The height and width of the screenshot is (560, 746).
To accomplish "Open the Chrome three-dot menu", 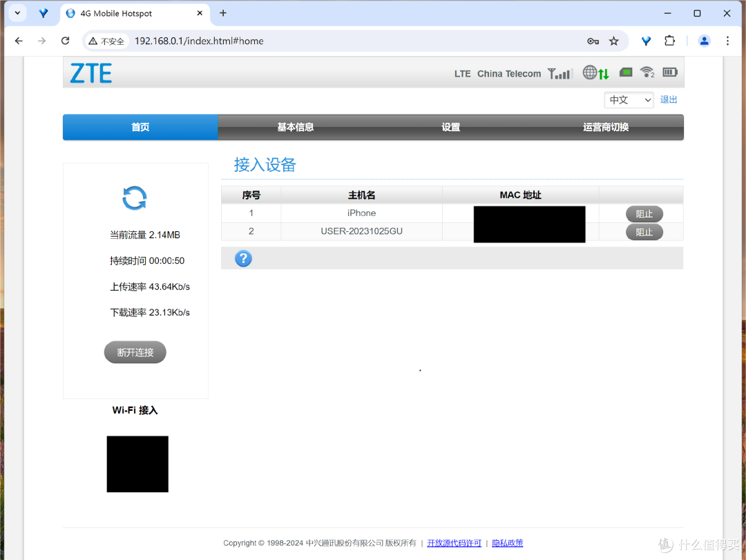I will point(727,41).
